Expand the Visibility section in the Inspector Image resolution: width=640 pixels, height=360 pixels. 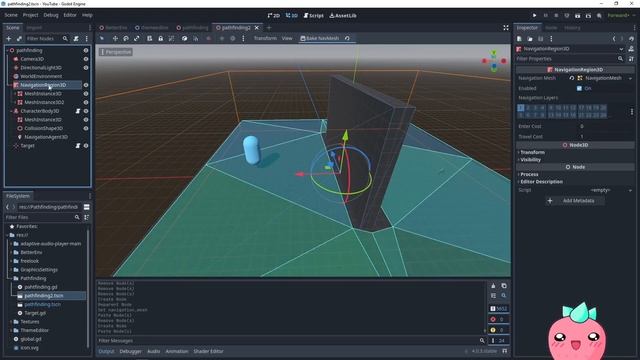[x=530, y=160]
